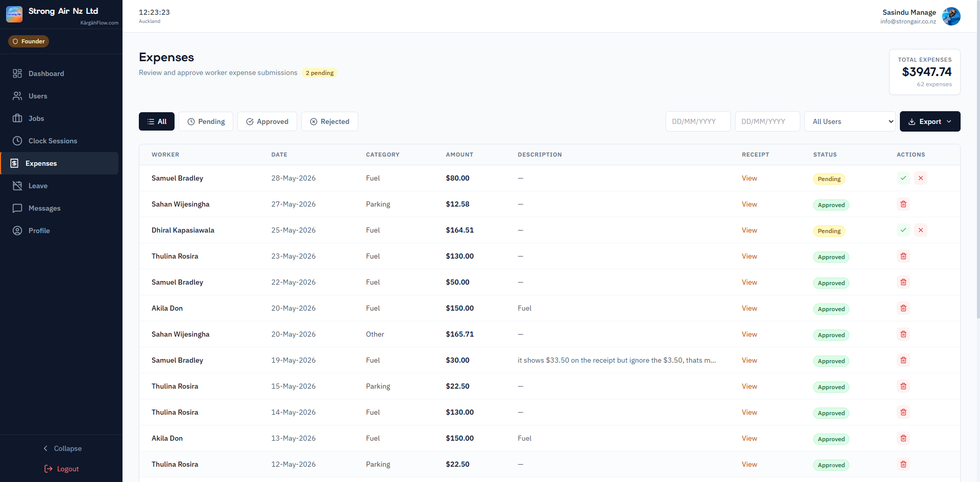View receipt for Akila Don 20-May-2026
The width and height of the screenshot is (980, 482).
click(749, 308)
